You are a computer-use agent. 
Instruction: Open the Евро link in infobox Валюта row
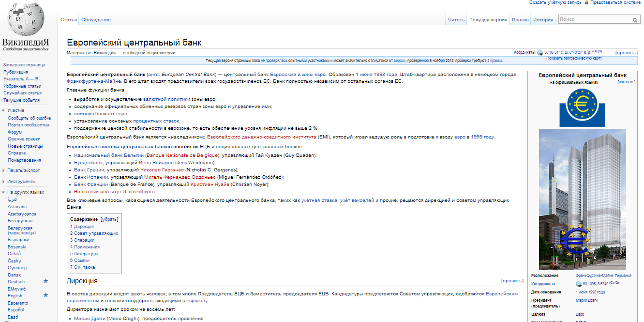click(580, 315)
